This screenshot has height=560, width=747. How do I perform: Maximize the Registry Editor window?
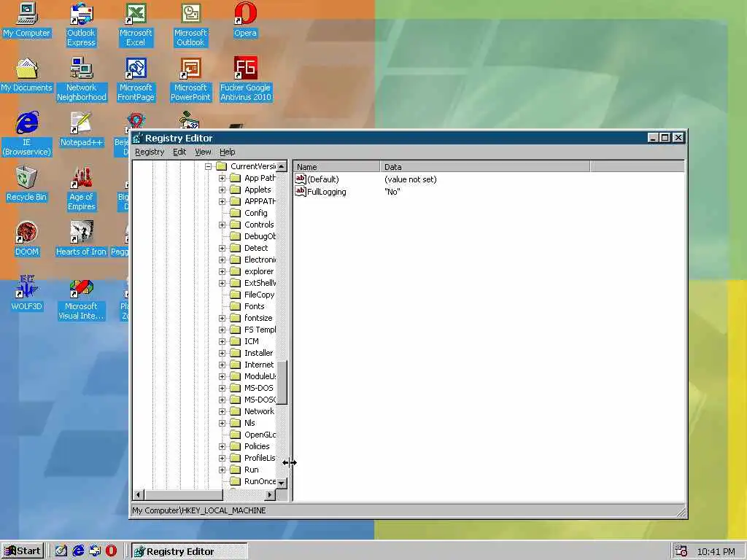click(x=665, y=138)
